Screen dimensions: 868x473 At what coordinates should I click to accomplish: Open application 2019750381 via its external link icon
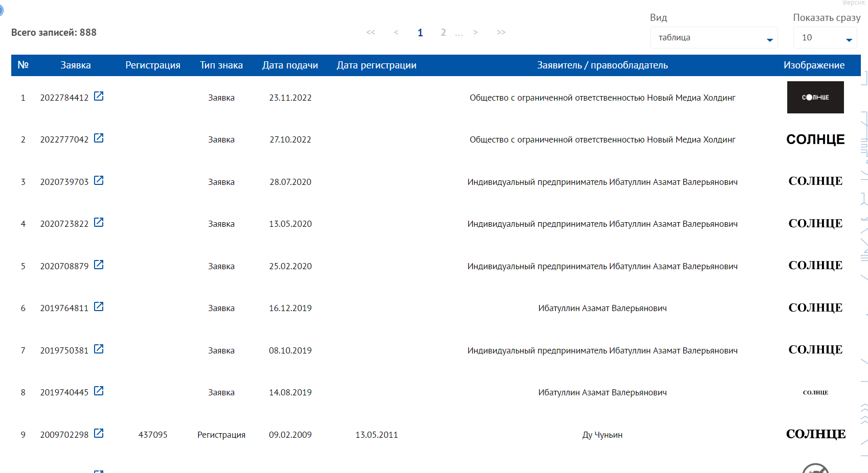99,349
